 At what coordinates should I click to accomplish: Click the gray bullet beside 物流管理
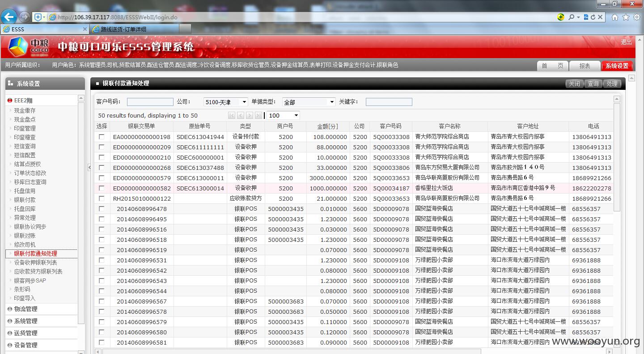point(10,309)
